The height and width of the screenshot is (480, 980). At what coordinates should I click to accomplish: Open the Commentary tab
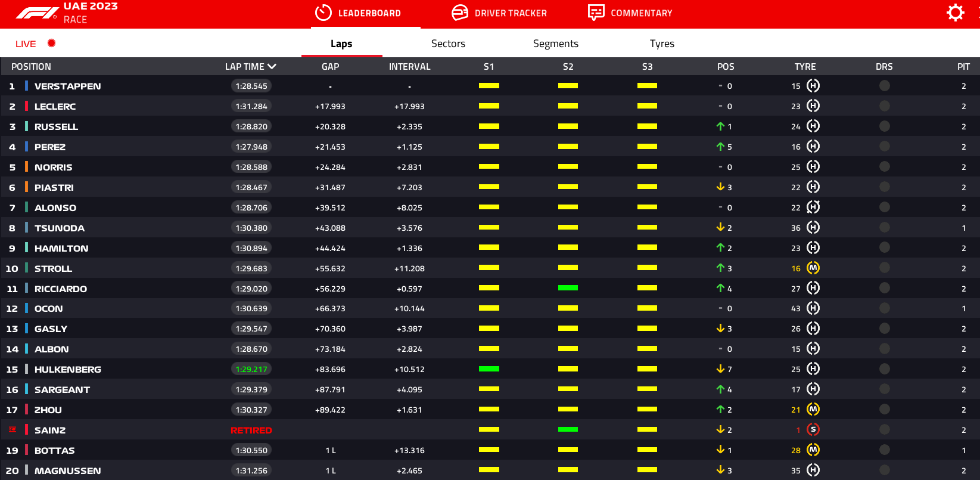coord(630,13)
